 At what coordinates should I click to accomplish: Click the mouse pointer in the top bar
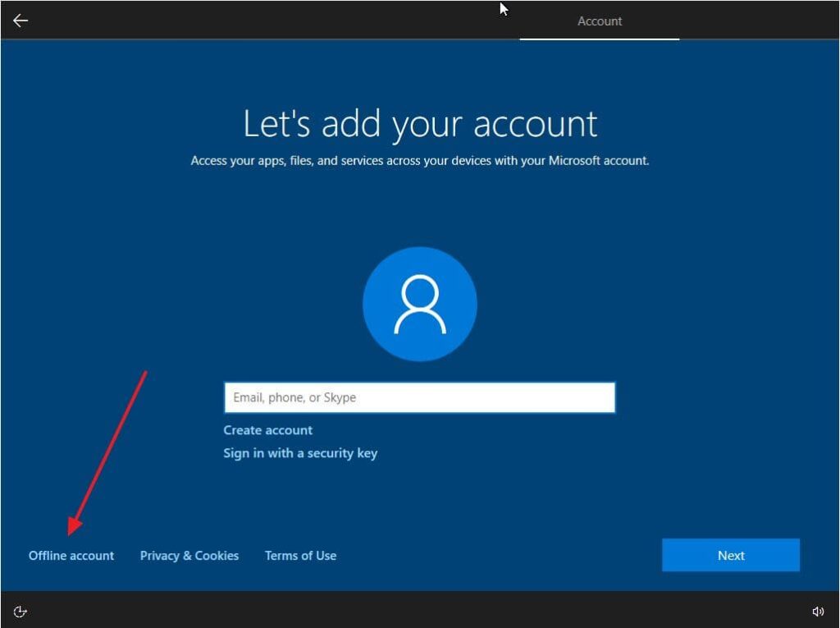(x=504, y=9)
